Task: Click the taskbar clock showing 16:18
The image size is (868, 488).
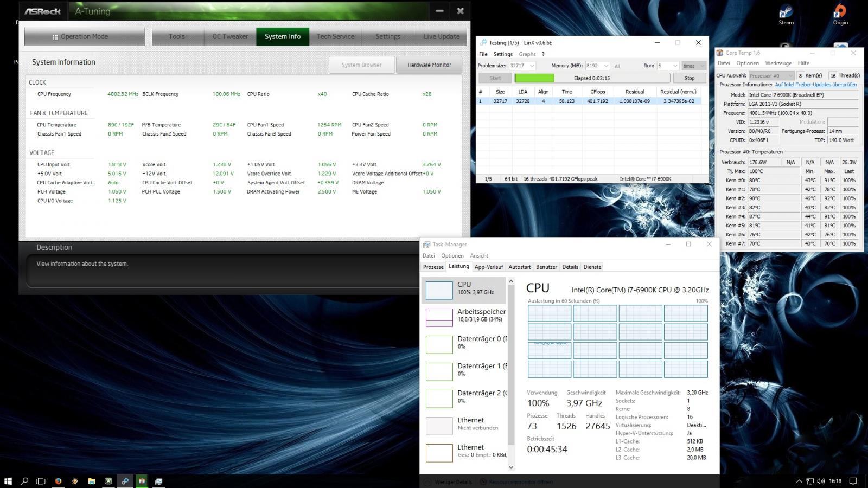Action: (835, 481)
